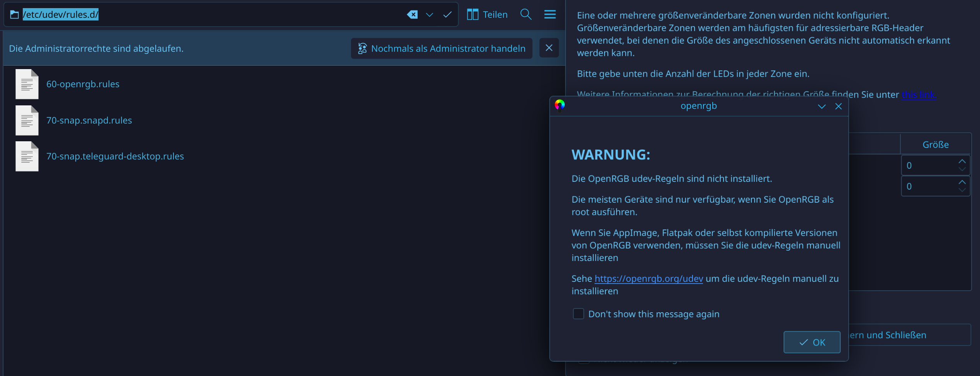Click the Speichern und Schließen button
The width and height of the screenshot is (980, 376).
pos(909,335)
